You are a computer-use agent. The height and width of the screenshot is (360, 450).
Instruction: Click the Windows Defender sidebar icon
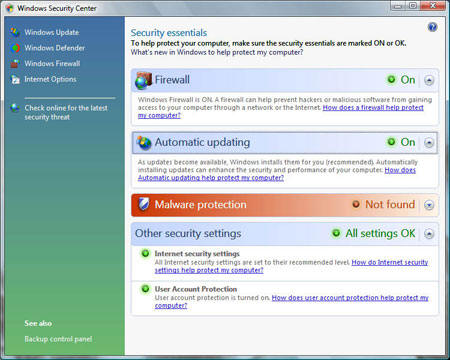pyautogui.click(x=15, y=48)
